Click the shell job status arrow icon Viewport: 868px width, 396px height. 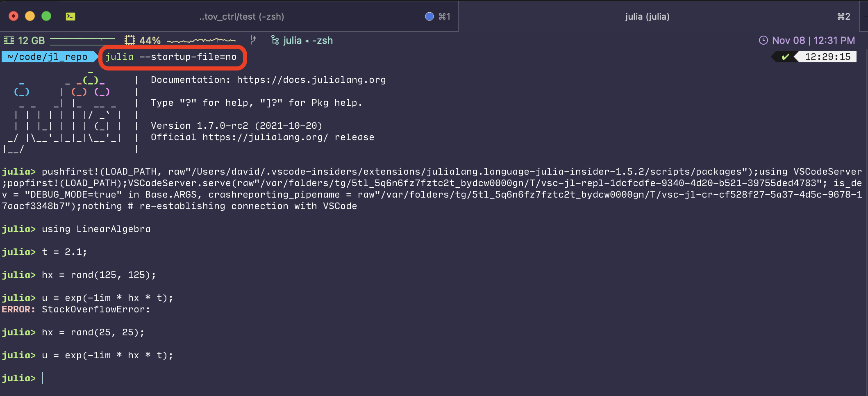[253, 40]
